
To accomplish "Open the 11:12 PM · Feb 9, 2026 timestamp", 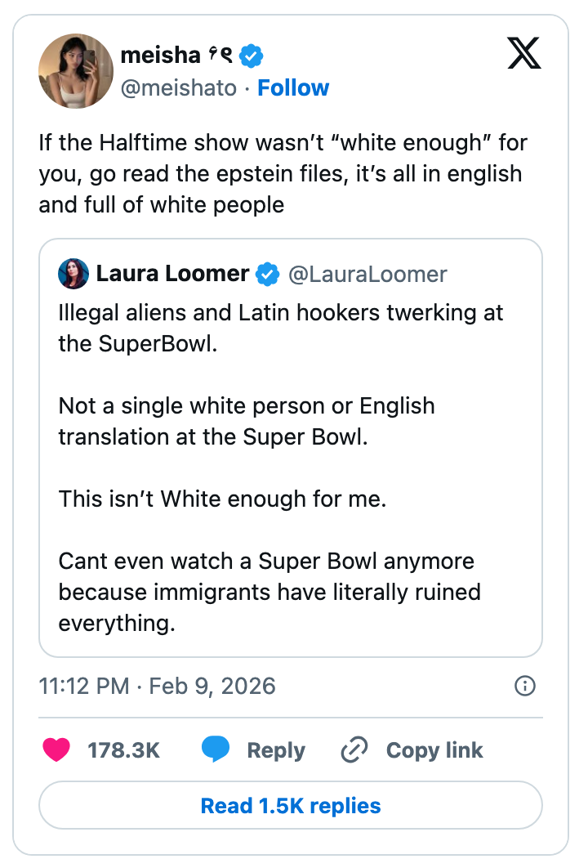I will [x=157, y=685].
